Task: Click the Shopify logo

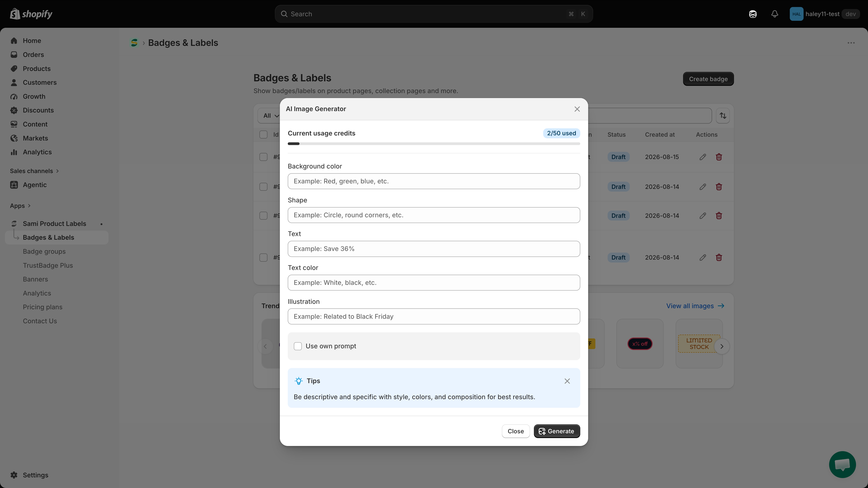Action: [31, 14]
